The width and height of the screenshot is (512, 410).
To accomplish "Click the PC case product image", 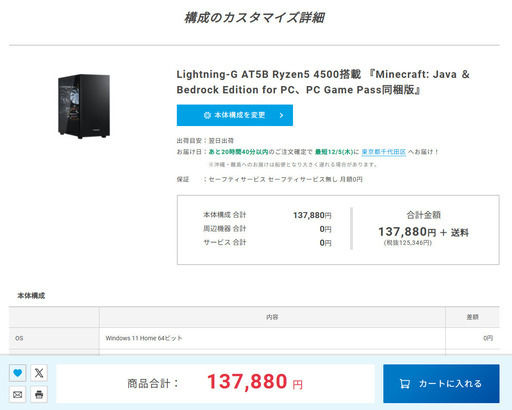I will coord(84,106).
